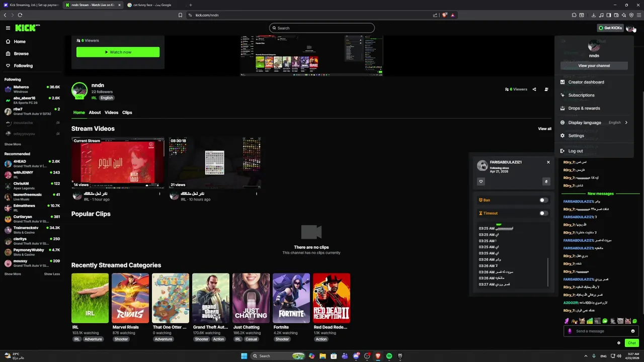Go to Browse in sidebar
This screenshot has height=362, width=644.
21,53
